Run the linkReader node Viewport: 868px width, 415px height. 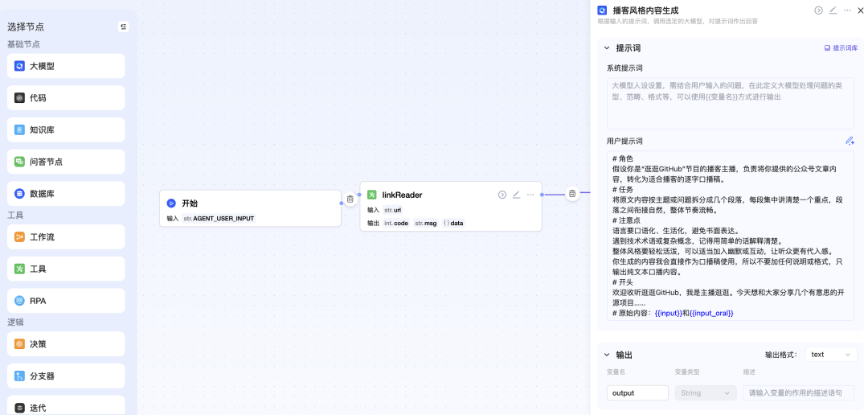pyautogui.click(x=502, y=195)
